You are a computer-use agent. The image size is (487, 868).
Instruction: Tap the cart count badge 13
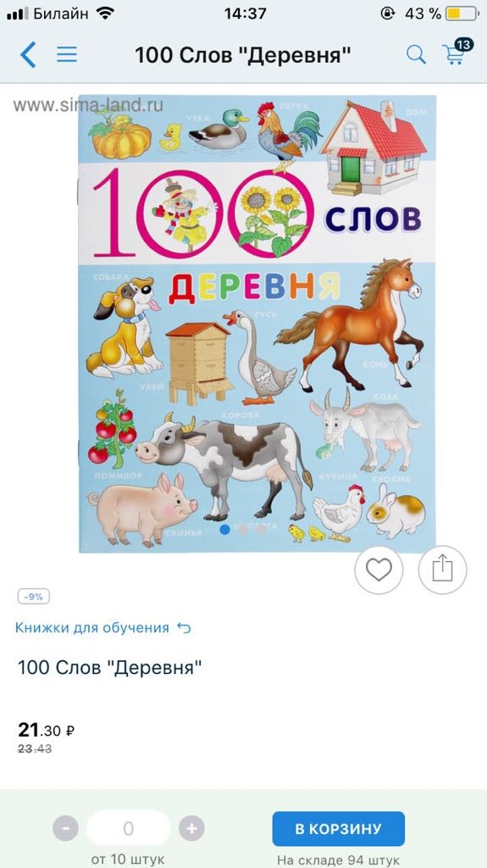pos(464,44)
